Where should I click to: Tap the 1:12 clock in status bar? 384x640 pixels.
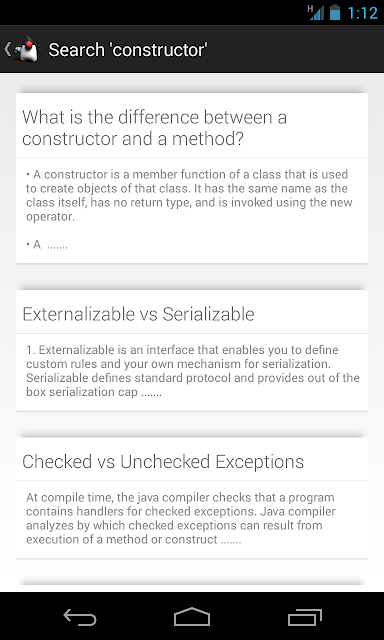click(x=363, y=13)
